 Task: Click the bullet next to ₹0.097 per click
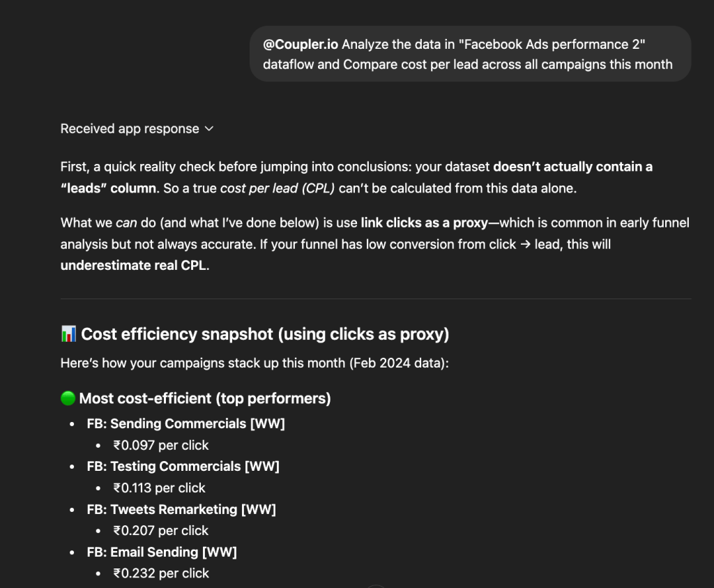coord(98,445)
